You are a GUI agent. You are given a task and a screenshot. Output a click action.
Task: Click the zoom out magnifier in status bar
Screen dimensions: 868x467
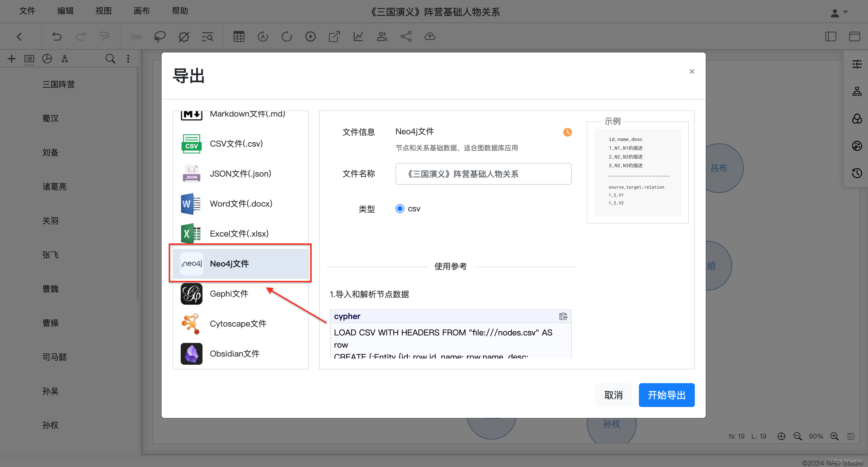click(x=797, y=436)
